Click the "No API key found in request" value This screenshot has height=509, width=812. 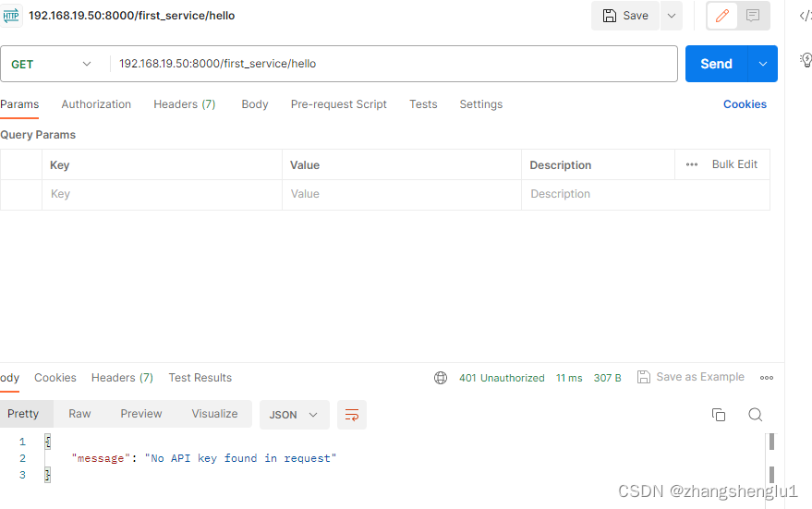point(240,458)
